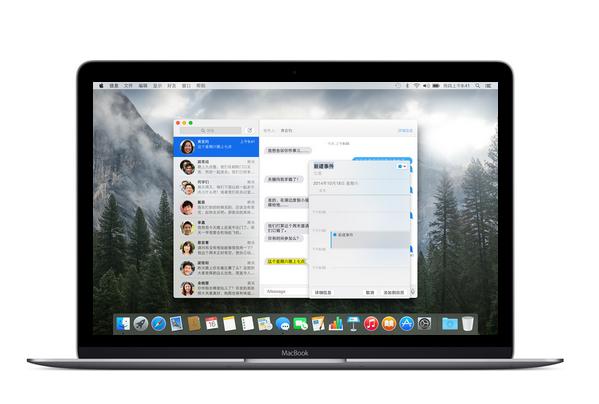This screenshot has width=599, height=404.
Task: Open green FaceTime icon in Dock
Action: tap(300, 324)
